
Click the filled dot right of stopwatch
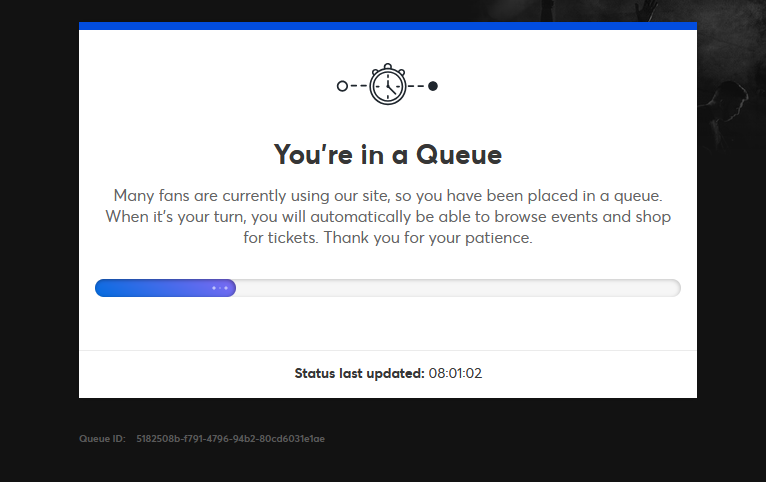[433, 86]
